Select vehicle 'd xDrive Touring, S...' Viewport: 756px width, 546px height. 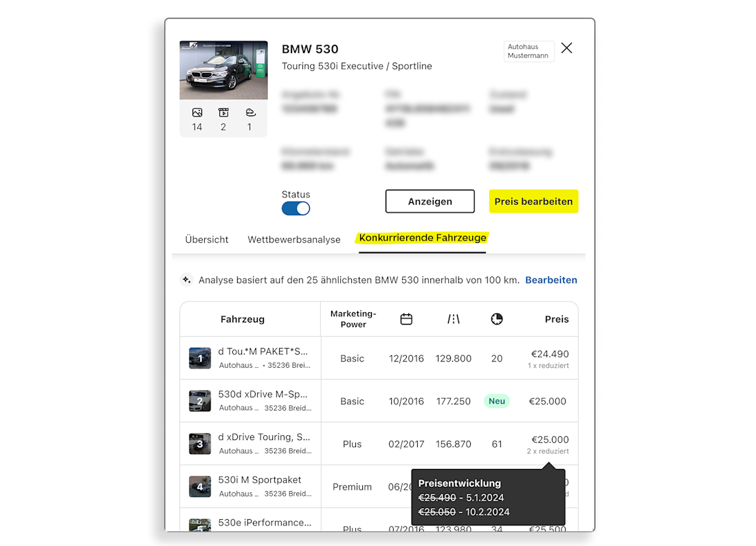(x=264, y=437)
